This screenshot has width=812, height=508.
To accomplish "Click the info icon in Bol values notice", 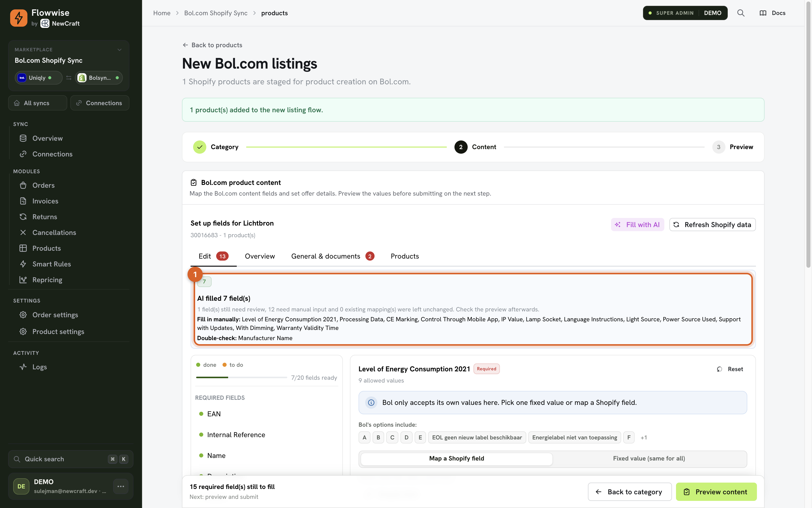I will [371, 403].
